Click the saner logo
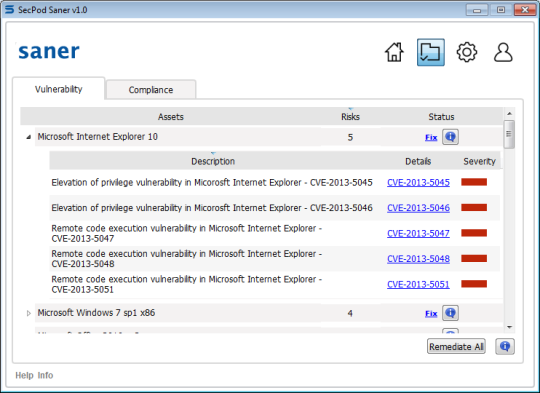Image resolution: width=540 pixels, height=393 pixels. click(x=49, y=51)
